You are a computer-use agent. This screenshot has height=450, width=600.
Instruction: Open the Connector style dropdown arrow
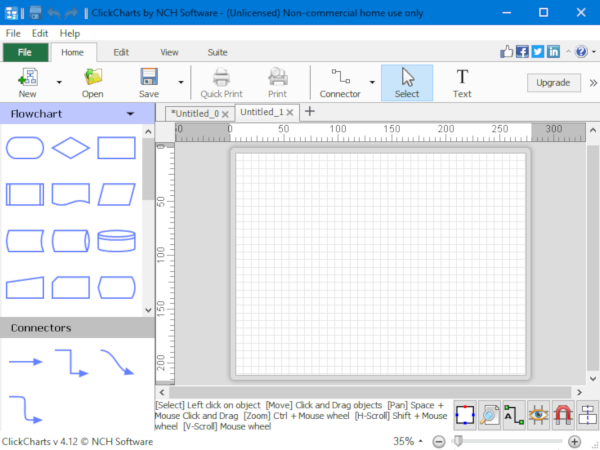pos(372,83)
